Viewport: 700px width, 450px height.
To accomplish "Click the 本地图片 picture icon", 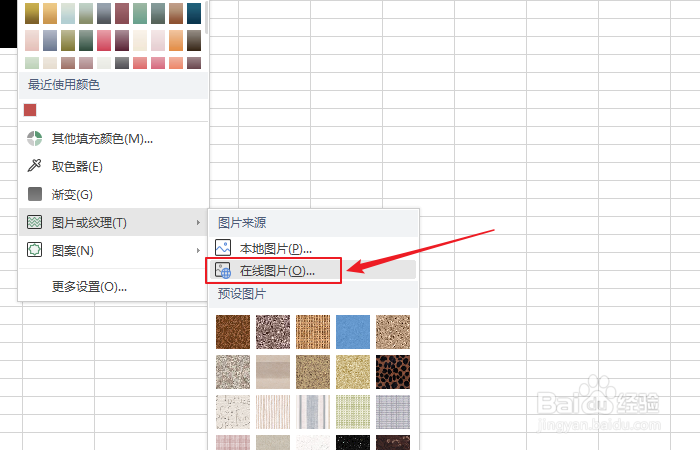I will (x=223, y=247).
